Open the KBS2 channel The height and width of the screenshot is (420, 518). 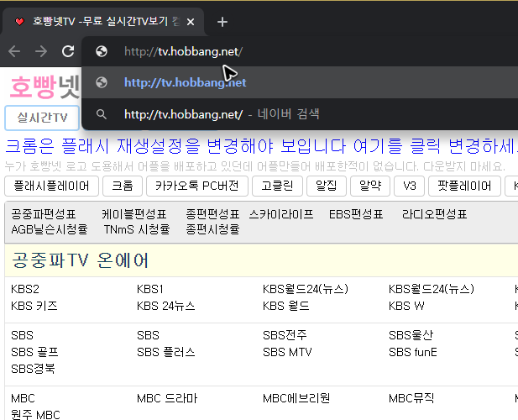click(x=25, y=289)
